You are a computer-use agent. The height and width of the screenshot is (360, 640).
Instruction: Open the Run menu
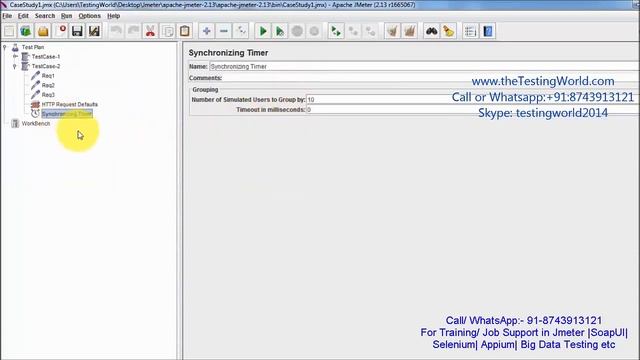pyautogui.click(x=67, y=16)
